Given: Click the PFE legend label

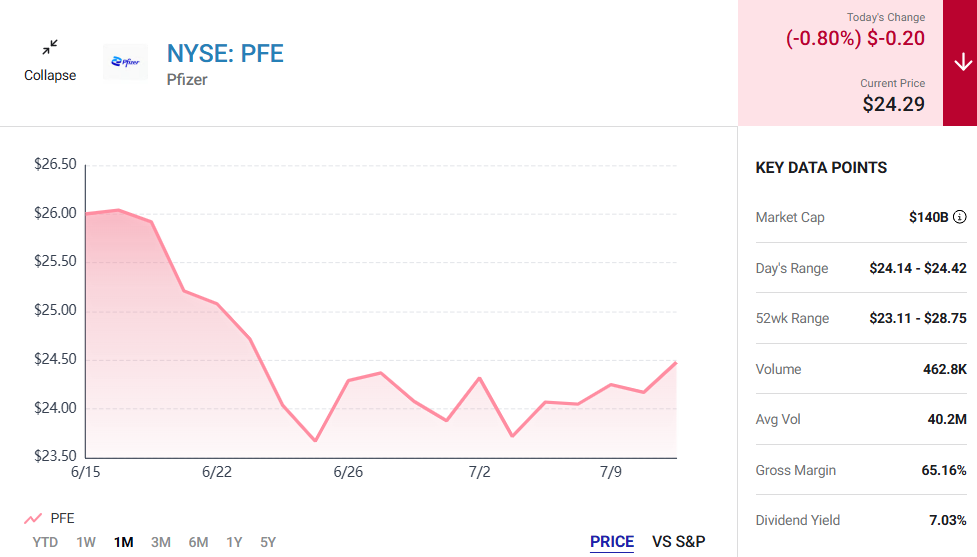Looking at the screenshot, I should (x=62, y=518).
